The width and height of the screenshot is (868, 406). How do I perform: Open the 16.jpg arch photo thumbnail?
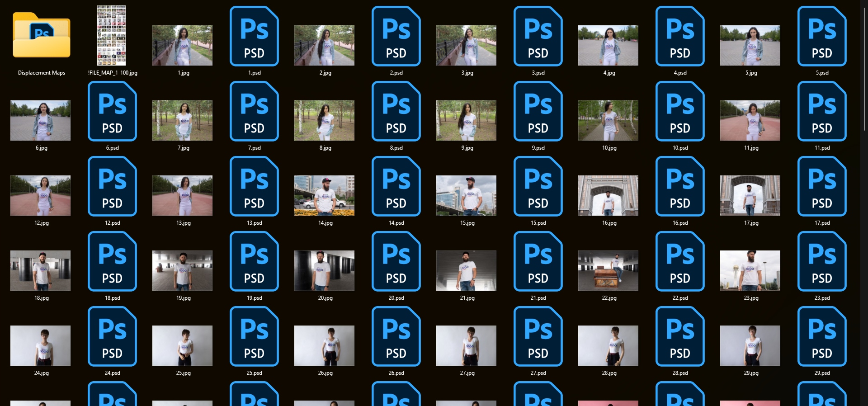point(608,195)
